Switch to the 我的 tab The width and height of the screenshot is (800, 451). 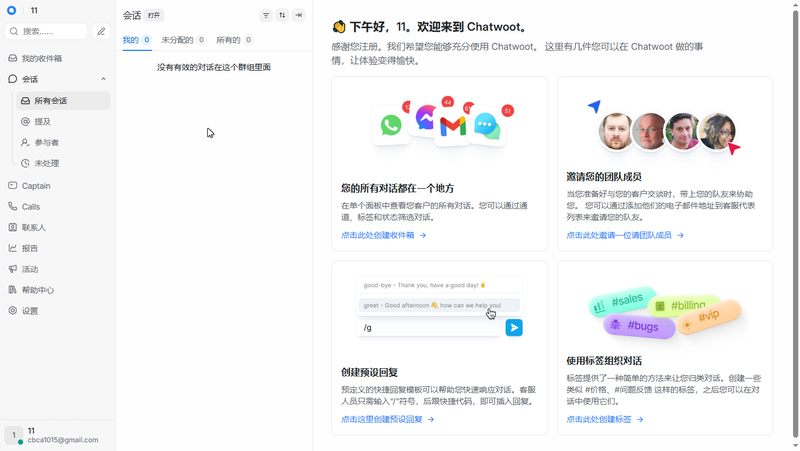137,40
